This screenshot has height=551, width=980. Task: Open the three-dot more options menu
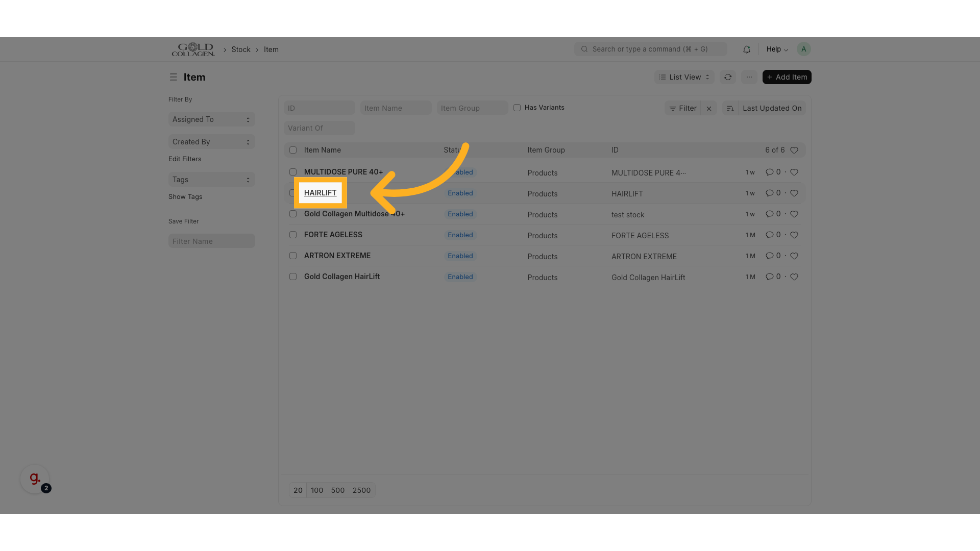(749, 77)
